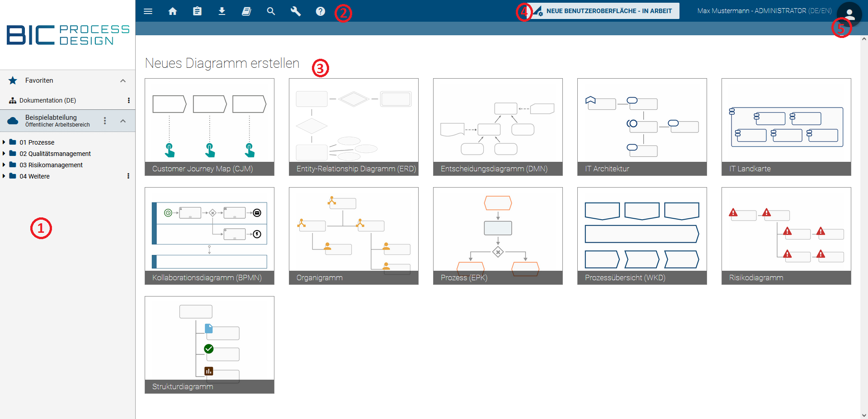Open administration wrench icon
The image size is (868, 419).
pos(296,11)
